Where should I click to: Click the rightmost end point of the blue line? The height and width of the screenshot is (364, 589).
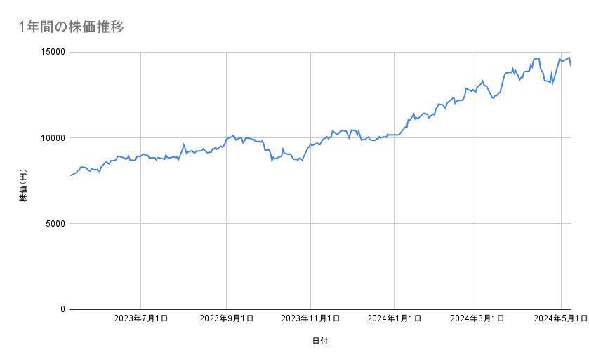[x=571, y=65]
